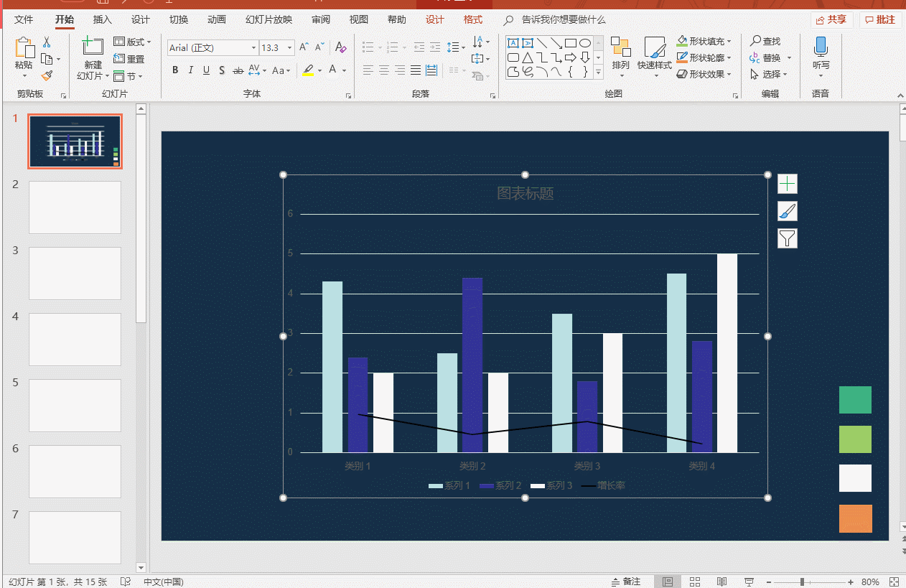This screenshot has height=588, width=906.
Task: Open the font size dropdown
Action: [x=290, y=48]
